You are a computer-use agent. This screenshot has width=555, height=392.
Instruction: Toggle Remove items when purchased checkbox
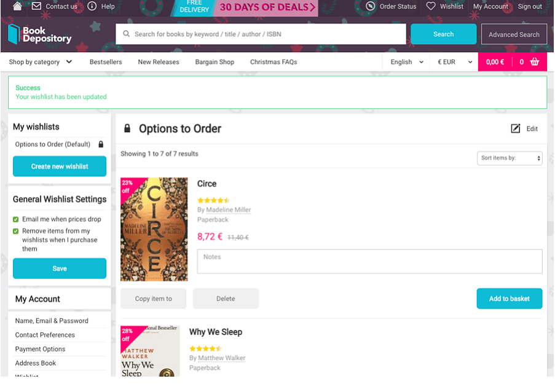[16, 231]
